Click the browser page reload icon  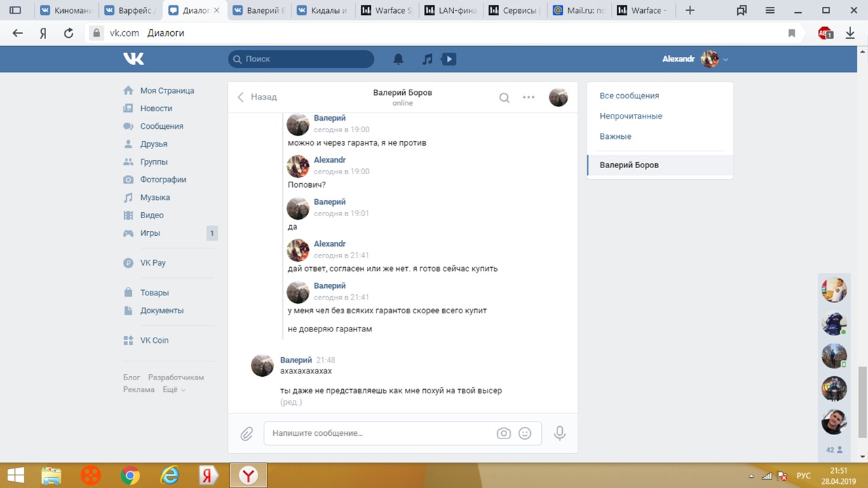point(68,33)
